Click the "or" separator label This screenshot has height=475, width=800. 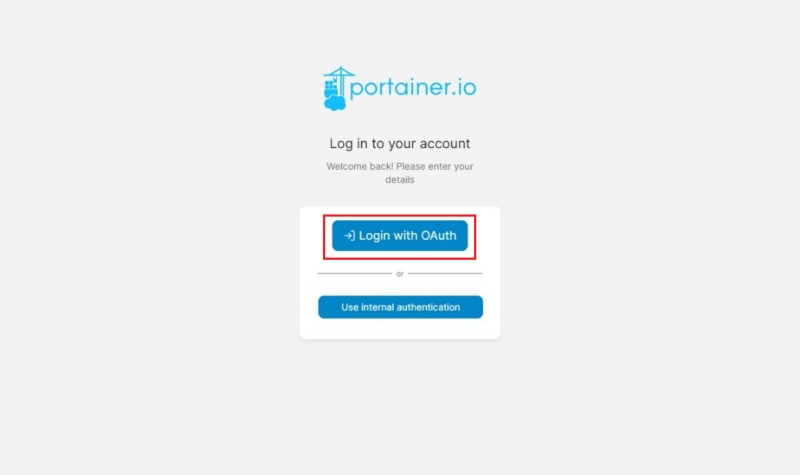tap(400, 274)
